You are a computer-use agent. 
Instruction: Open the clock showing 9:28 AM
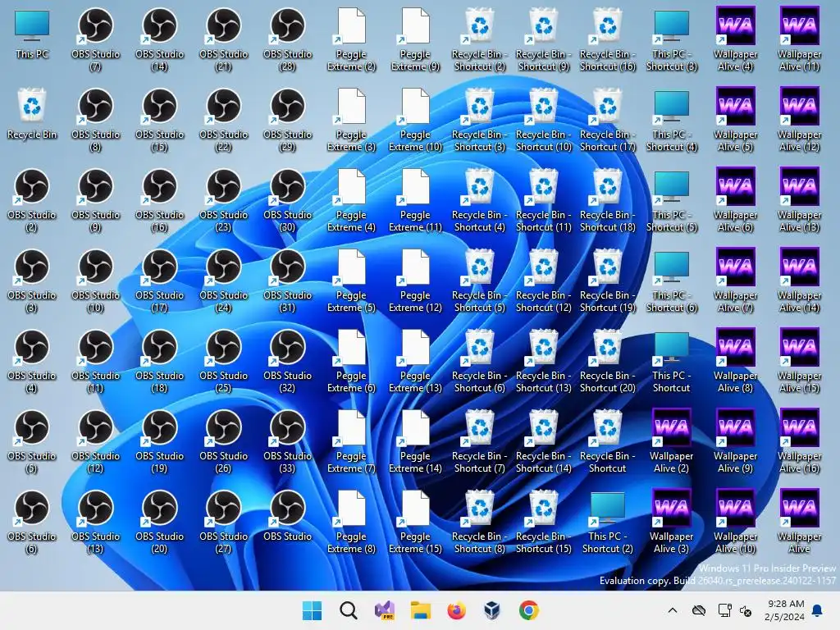click(x=785, y=610)
